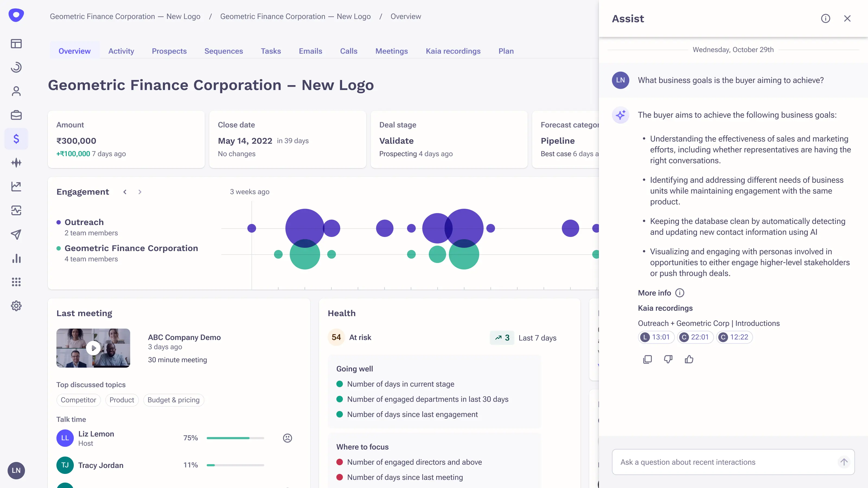Switch to the Emails tab
Viewport: 868px width, 488px height.
tap(310, 51)
